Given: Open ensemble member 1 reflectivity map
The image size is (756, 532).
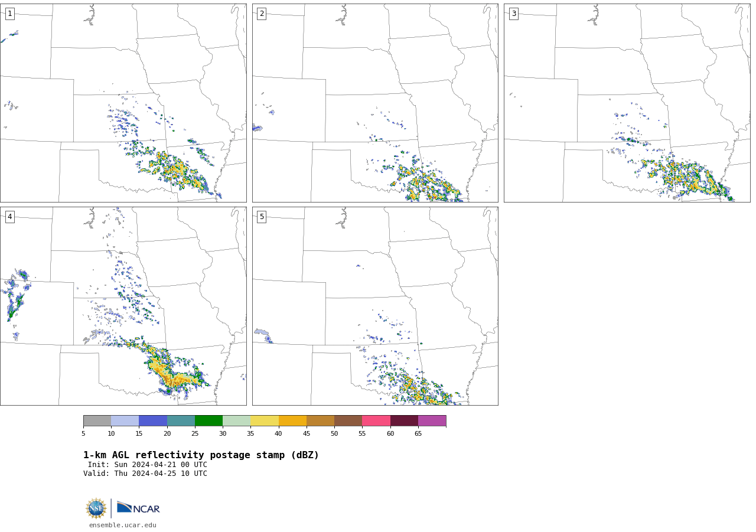Looking at the screenshot, I should [x=123, y=103].
